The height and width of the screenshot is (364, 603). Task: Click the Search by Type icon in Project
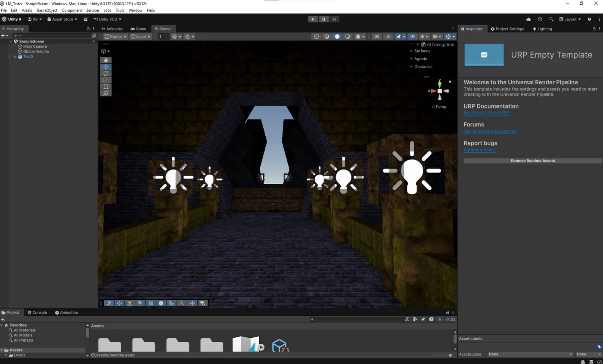pos(415,319)
